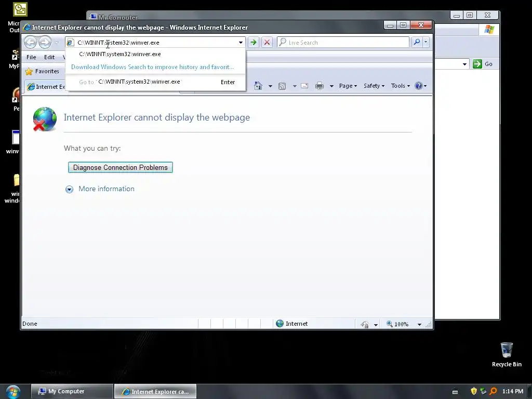Image resolution: width=532 pixels, height=399 pixels.
Task: Expand the Home button dropdown arrow
Action: [270, 86]
